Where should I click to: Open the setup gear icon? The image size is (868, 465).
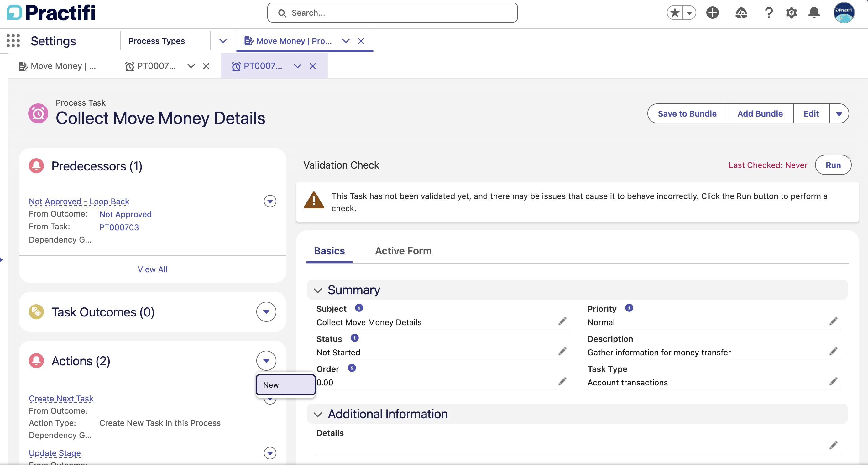[x=791, y=13]
